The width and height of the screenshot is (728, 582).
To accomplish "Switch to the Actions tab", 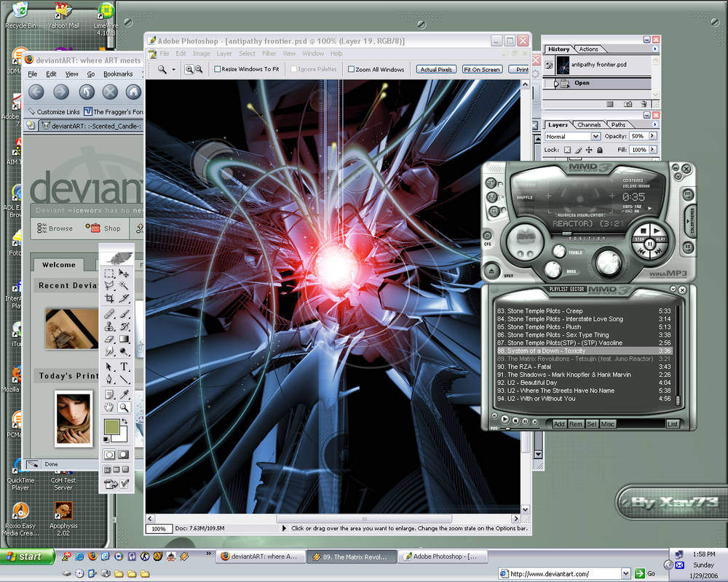I will pyautogui.click(x=588, y=49).
